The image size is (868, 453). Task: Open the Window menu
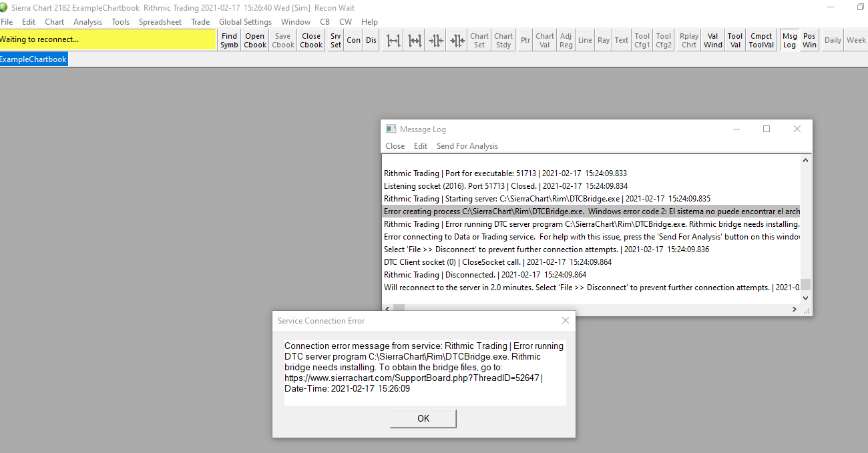(296, 22)
